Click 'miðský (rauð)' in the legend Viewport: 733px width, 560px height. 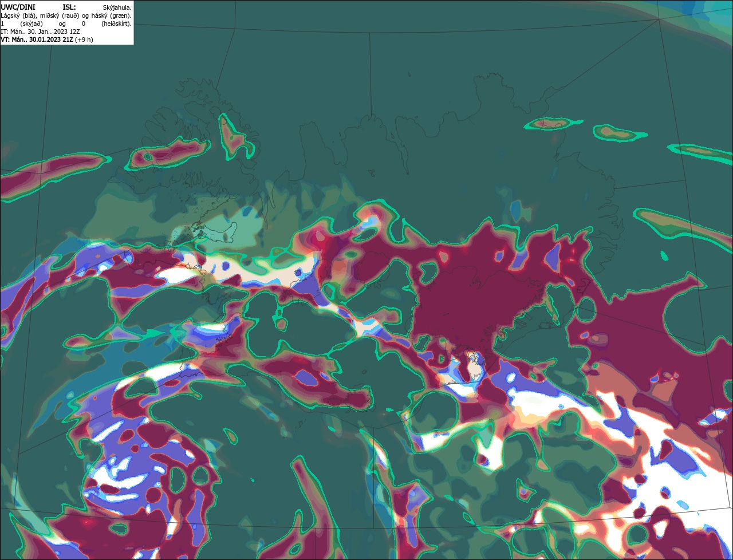pos(60,16)
